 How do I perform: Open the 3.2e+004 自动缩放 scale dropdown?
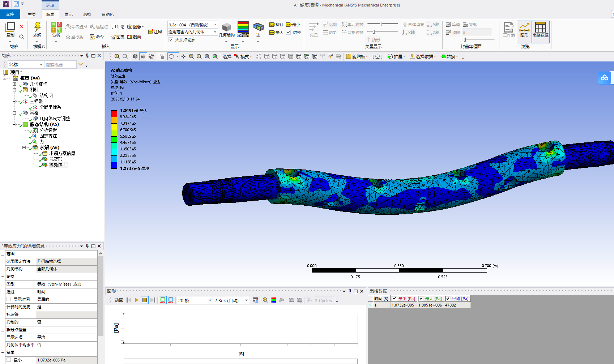tap(192, 25)
